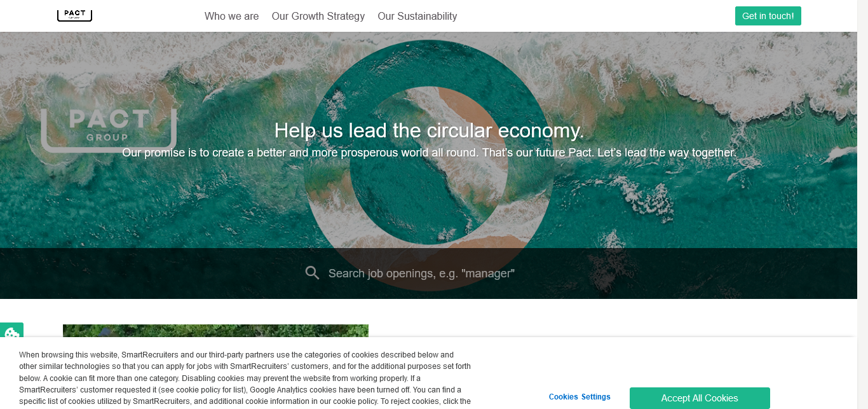Click the dark search bar band

428,274
